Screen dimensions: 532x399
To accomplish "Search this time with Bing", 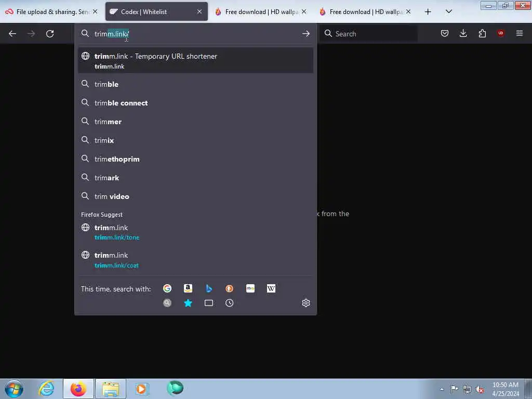I will pos(209,288).
